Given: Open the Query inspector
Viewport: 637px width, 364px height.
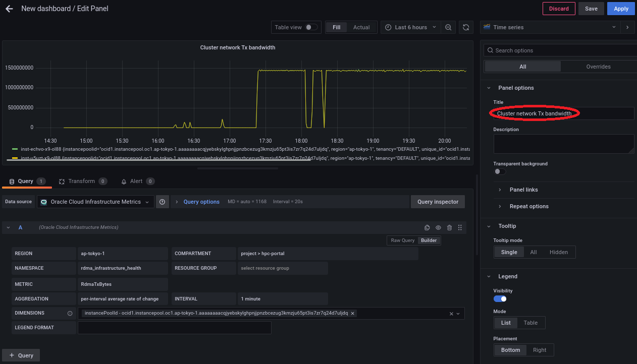Looking at the screenshot, I should 438,202.
